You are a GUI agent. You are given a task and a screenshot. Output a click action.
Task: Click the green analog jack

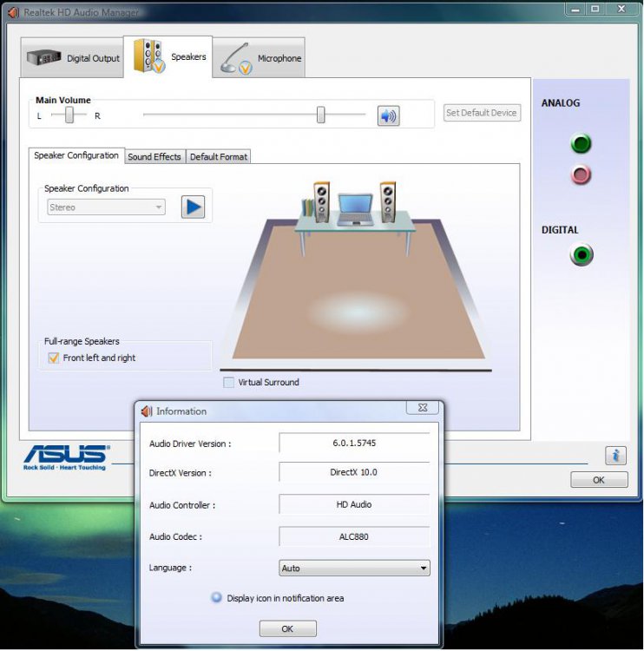coord(581,143)
